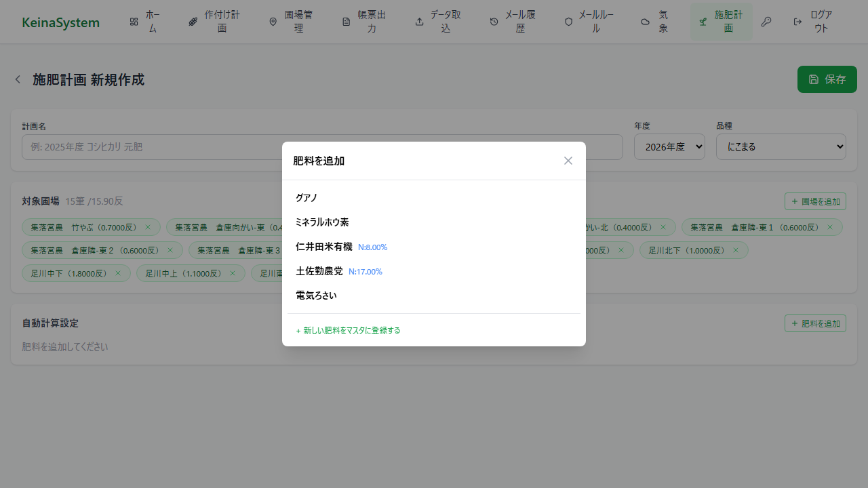Remove 足川中下 field chip via X

click(x=118, y=274)
